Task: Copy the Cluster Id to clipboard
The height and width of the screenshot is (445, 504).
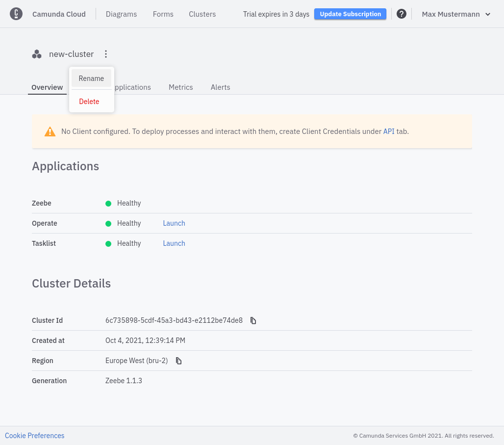Action: pyautogui.click(x=253, y=320)
